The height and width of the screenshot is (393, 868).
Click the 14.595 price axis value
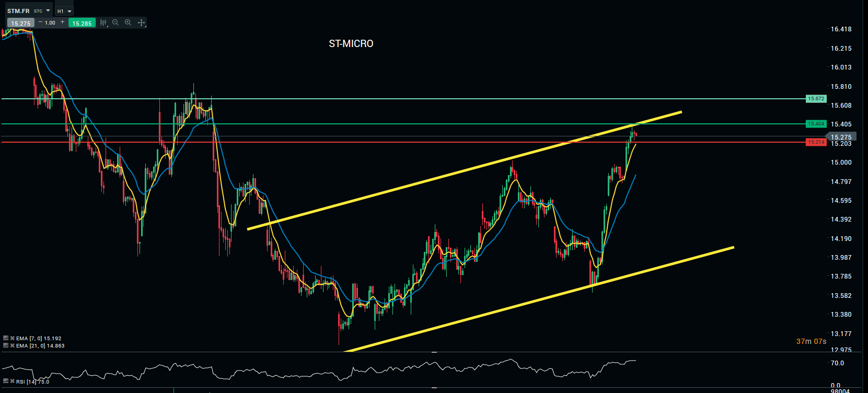click(x=841, y=201)
